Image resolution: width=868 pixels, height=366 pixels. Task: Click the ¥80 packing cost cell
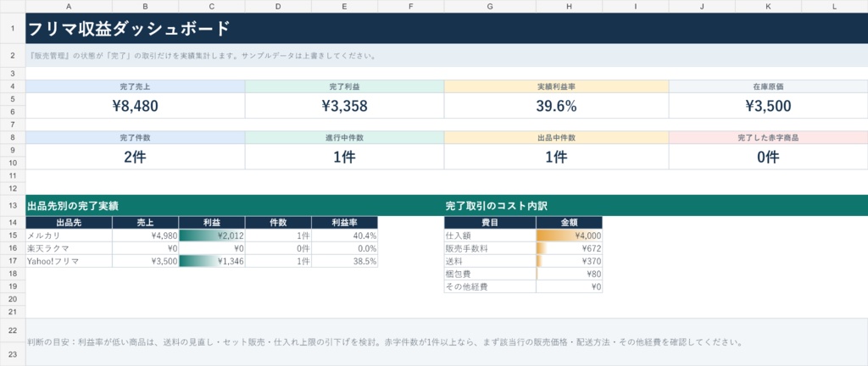tap(569, 274)
